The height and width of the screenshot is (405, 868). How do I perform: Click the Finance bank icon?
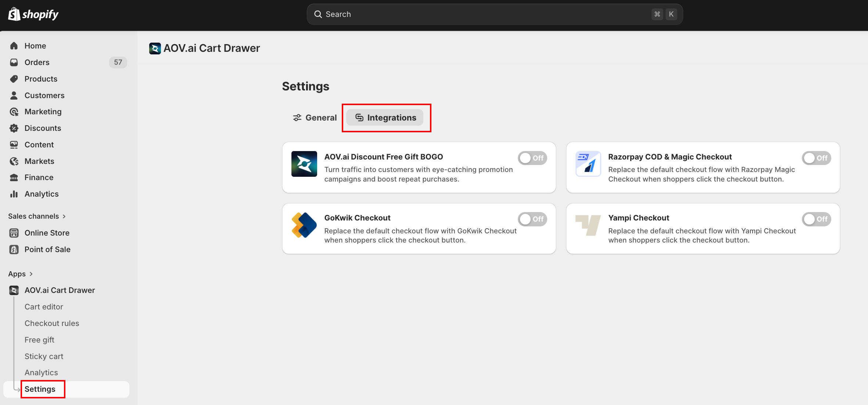[x=14, y=178]
